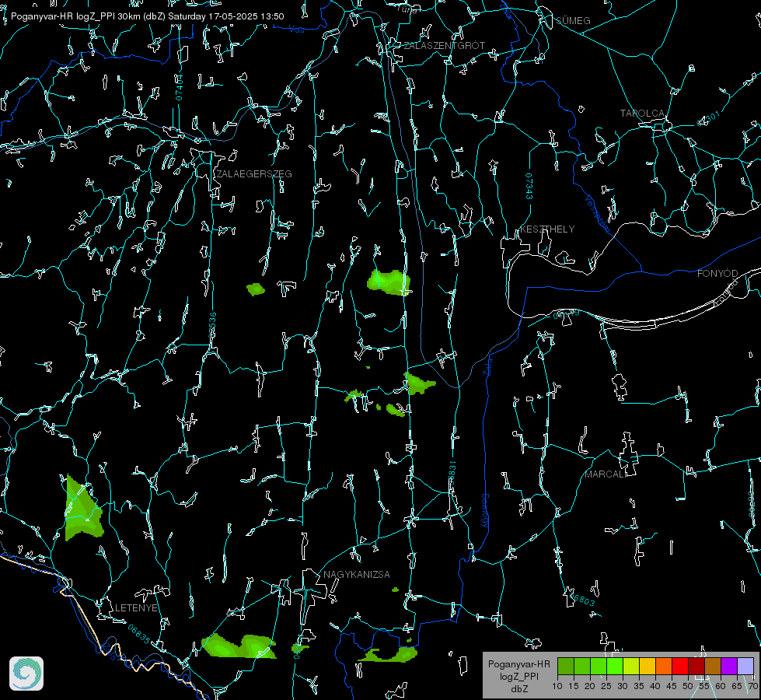Click the Somogy county label
761x700 pixels.
click(x=484, y=511)
